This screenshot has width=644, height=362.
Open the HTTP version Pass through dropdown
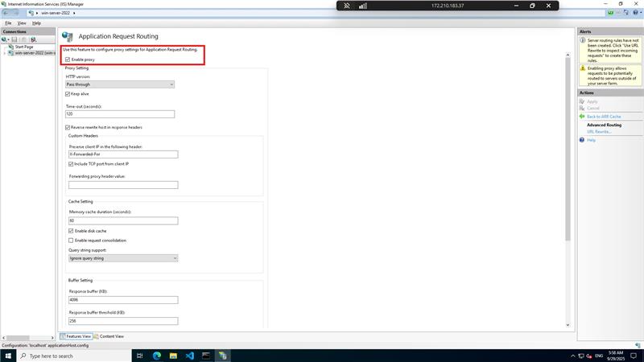tap(120, 84)
